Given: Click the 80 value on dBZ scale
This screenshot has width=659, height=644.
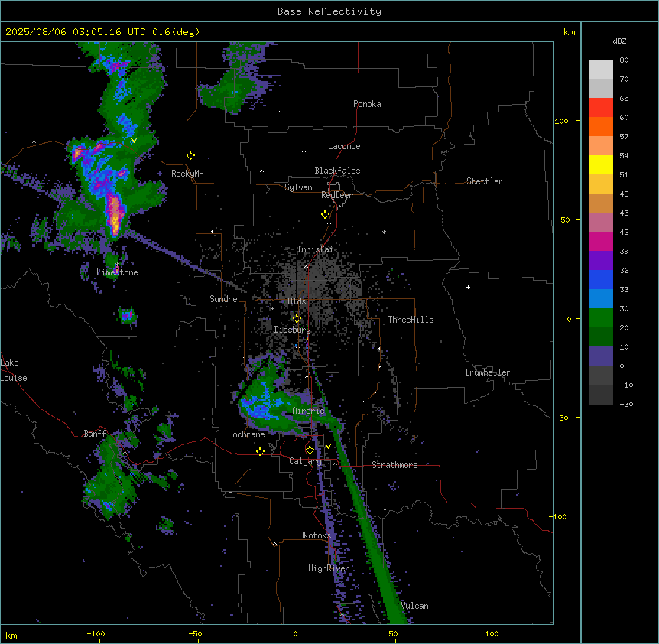Looking at the screenshot, I should coord(624,60).
